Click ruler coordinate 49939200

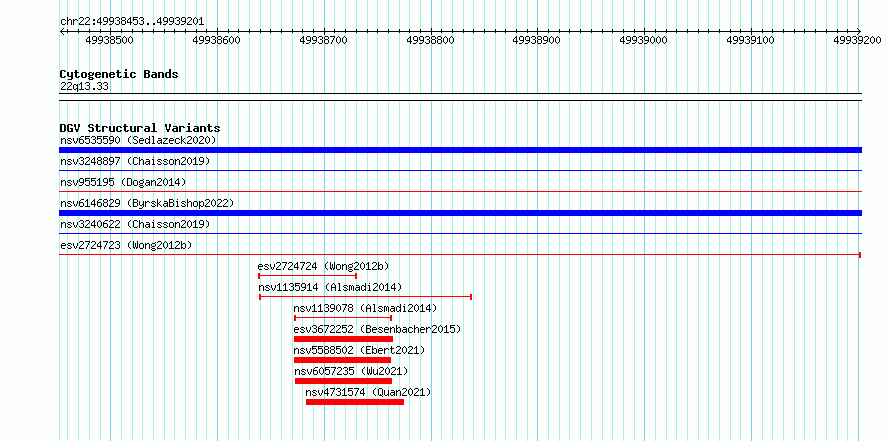click(857, 40)
